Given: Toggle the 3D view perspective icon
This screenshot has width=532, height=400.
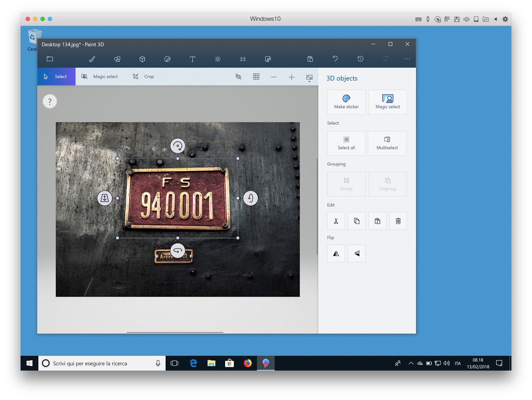Looking at the screenshot, I should coord(238,77).
